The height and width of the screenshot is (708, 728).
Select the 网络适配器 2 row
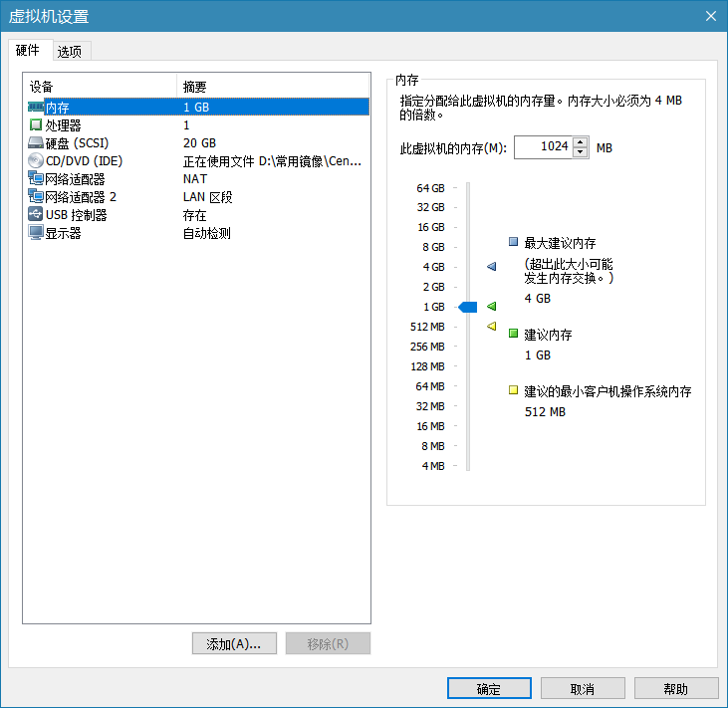(198, 197)
